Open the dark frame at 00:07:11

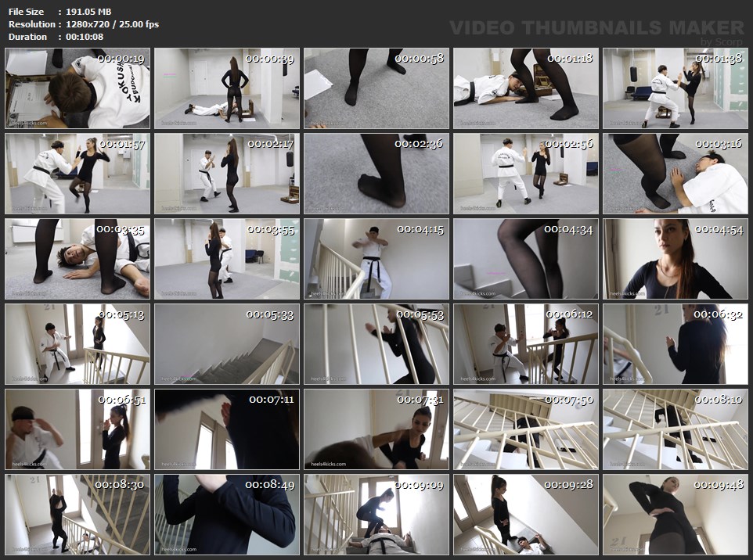click(227, 429)
